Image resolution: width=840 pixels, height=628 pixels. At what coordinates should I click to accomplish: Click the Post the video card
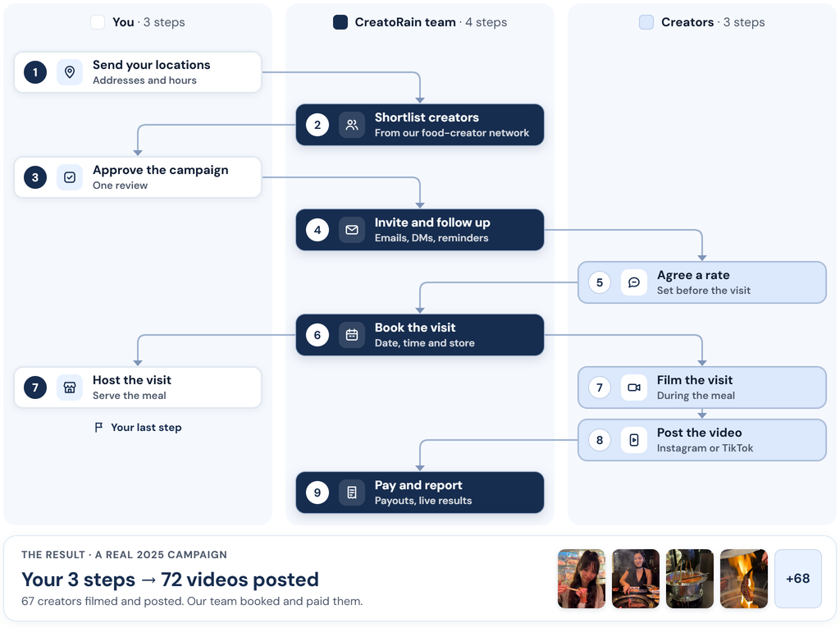[702, 440]
